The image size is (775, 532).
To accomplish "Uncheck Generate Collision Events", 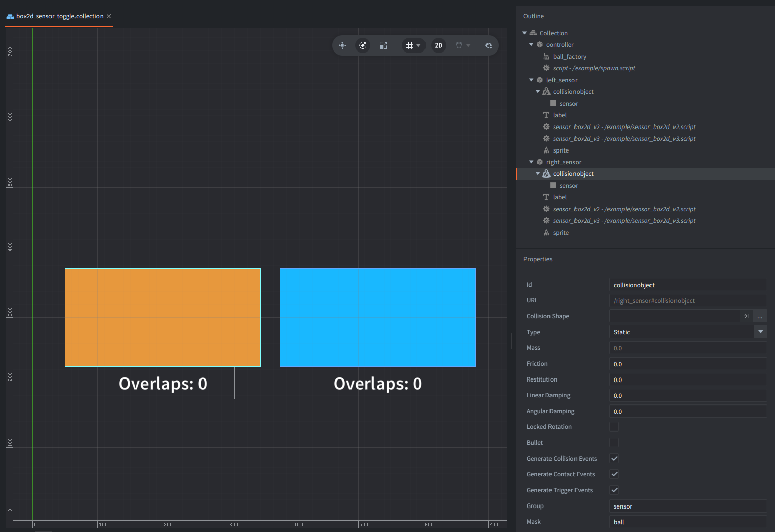I will point(614,459).
